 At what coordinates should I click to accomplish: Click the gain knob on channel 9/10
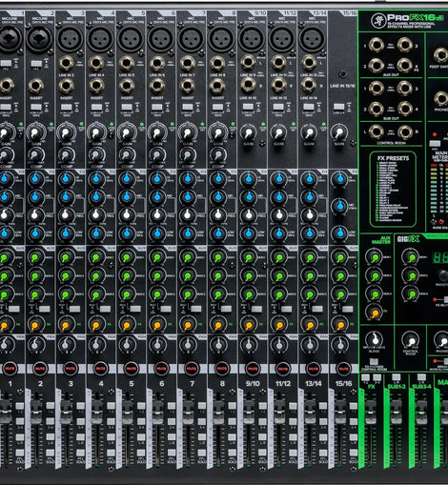coord(249,132)
